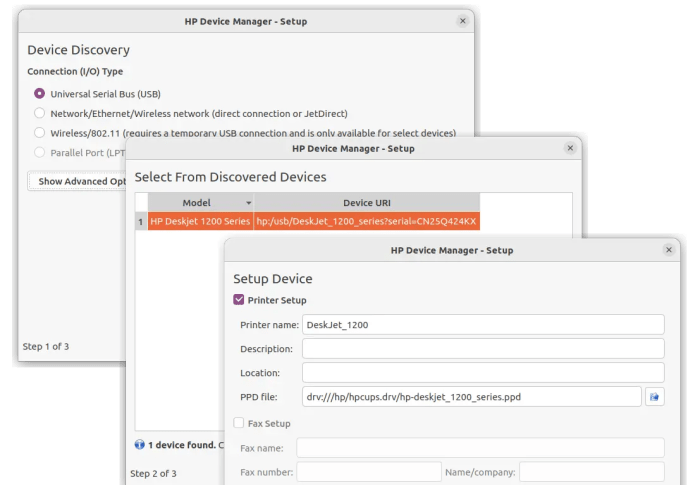This screenshot has width=700, height=485.
Task: Click Show Advanced Options button
Action: 77,181
